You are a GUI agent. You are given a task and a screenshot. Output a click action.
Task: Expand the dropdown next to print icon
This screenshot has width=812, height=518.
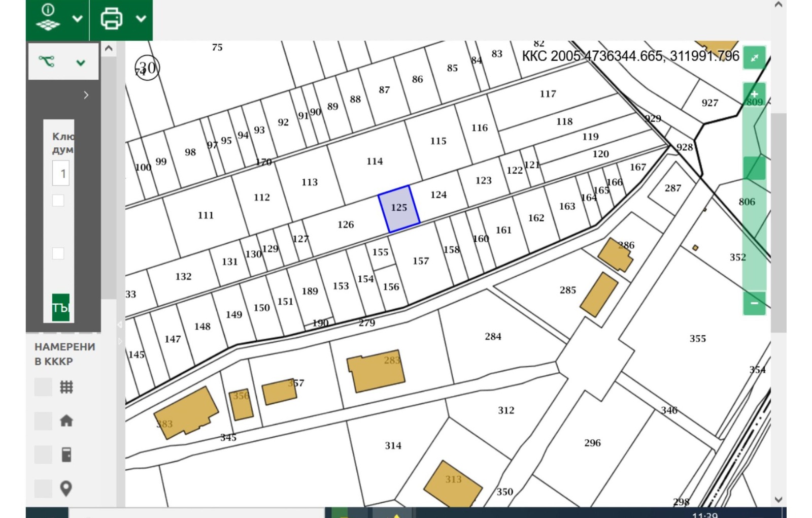pyautogui.click(x=141, y=19)
